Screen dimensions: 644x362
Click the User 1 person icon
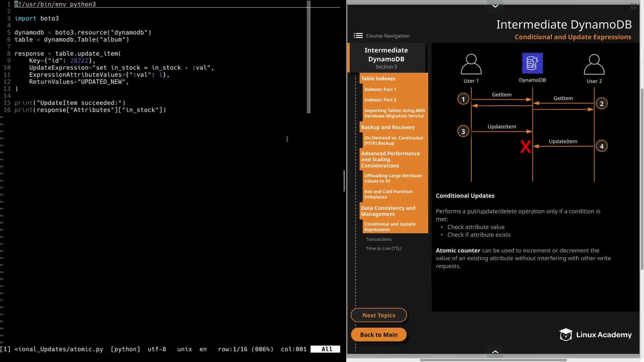[471, 64]
